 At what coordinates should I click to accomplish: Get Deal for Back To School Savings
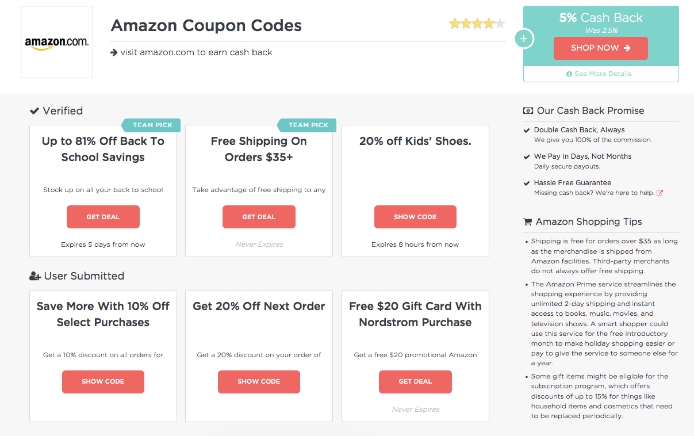(x=103, y=216)
